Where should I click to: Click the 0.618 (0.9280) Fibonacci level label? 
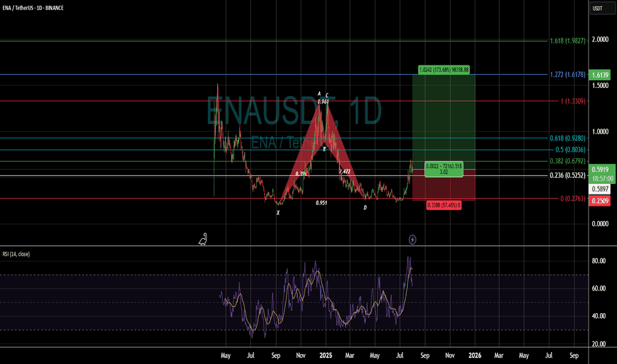point(567,138)
